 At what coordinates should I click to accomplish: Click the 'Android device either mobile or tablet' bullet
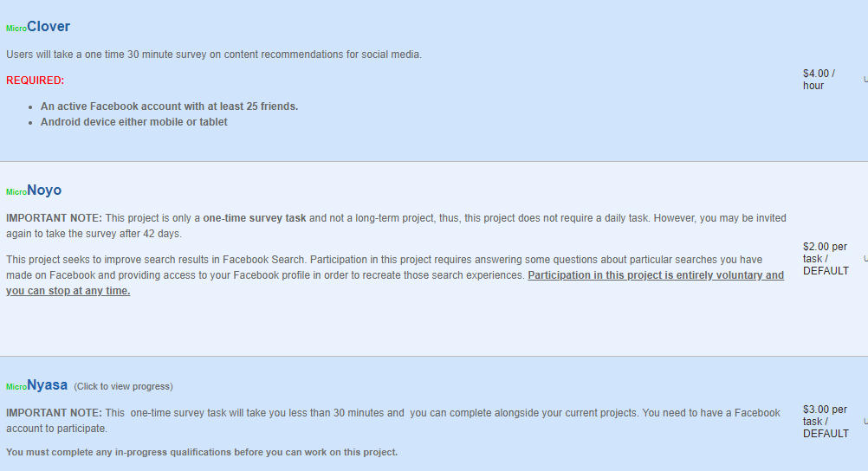133,122
